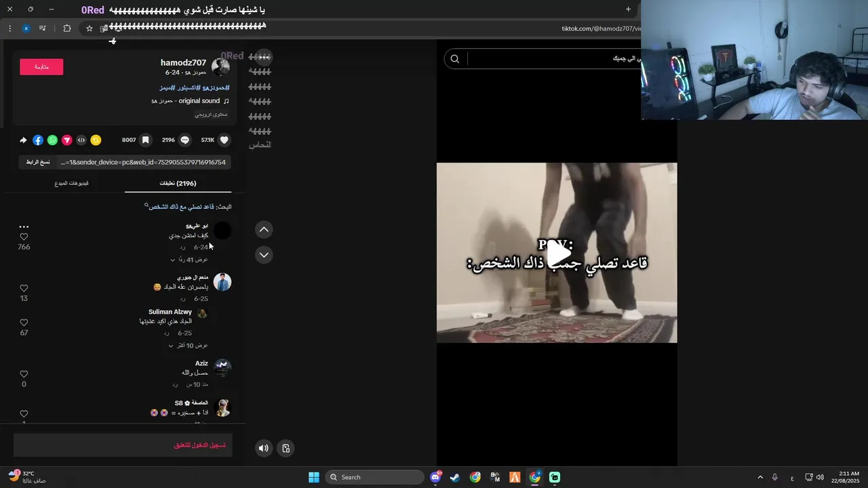Play the video with the center play button

click(558, 253)
